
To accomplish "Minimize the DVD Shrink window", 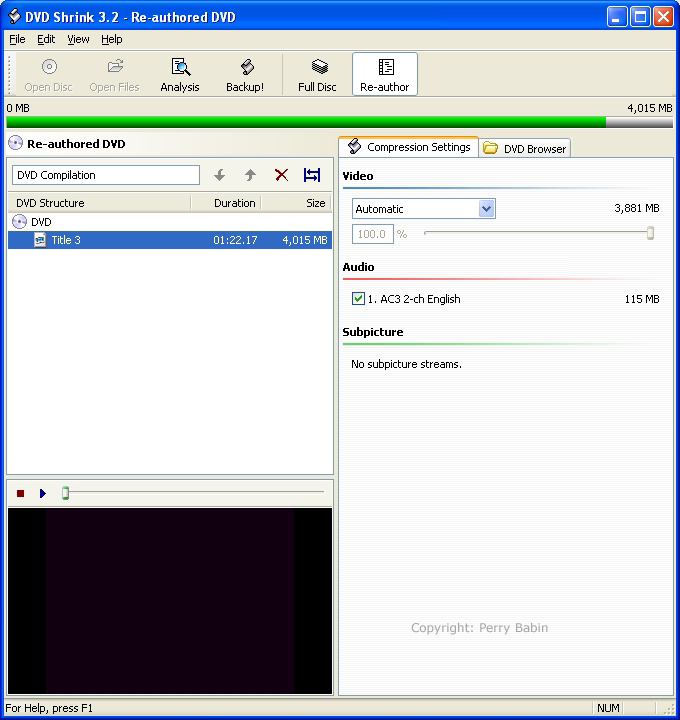I will point(616,17).
